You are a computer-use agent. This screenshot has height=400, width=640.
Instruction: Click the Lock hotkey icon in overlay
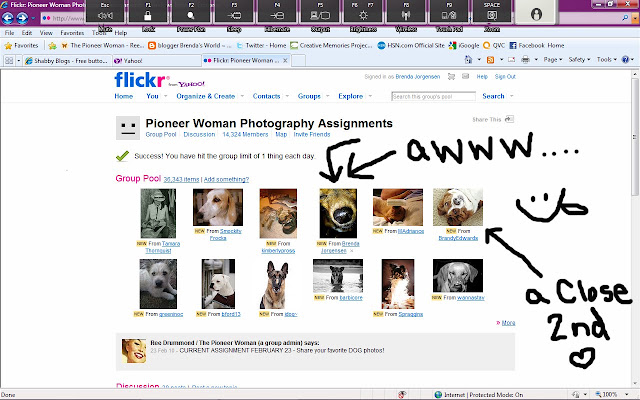click(x=148, y=16)
